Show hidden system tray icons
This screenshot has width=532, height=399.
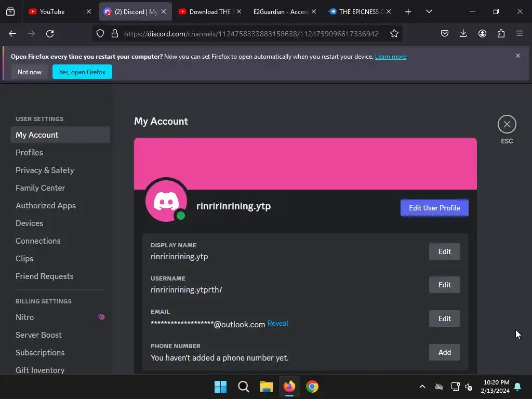422,387
